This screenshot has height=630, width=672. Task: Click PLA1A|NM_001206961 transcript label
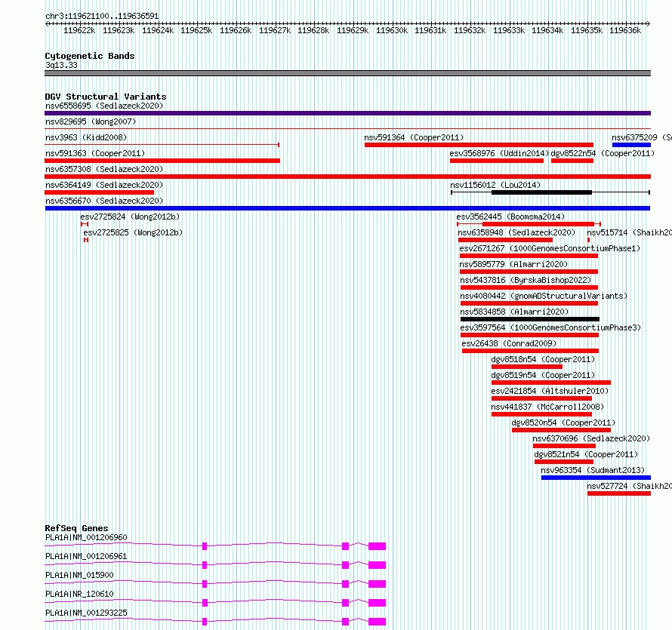tap(86, 556)
